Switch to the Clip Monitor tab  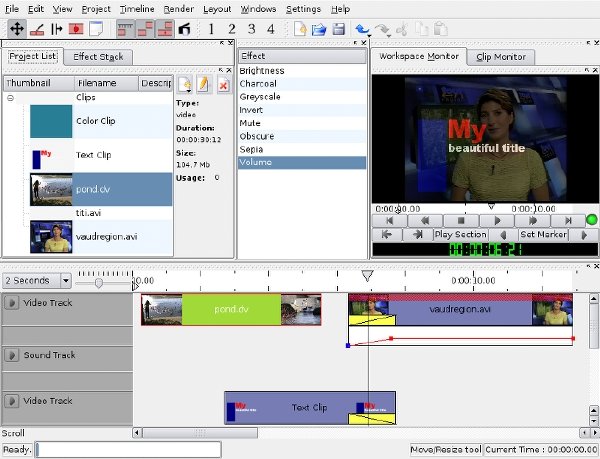click(x=501, y=57)
